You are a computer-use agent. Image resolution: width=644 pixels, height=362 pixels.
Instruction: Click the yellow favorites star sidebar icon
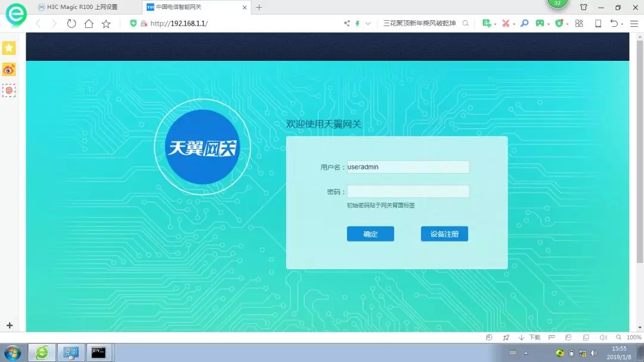click(x=9, y=48)
